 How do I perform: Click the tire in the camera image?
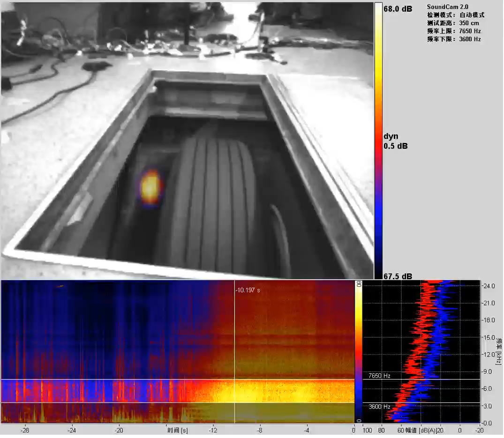(x=211, y=201)
